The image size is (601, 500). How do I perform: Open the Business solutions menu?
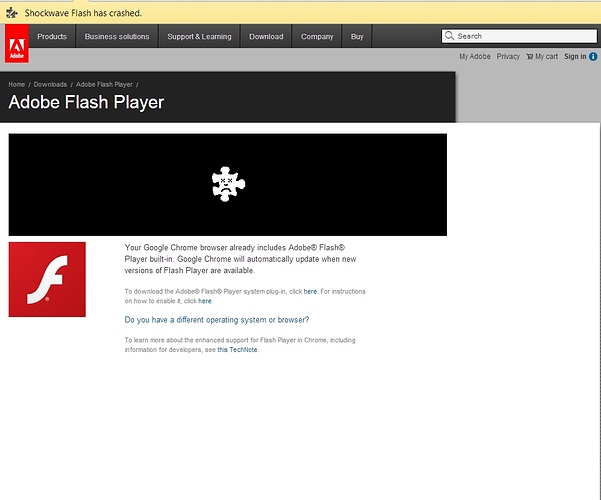pyautogui.click(x=117, y=37)
